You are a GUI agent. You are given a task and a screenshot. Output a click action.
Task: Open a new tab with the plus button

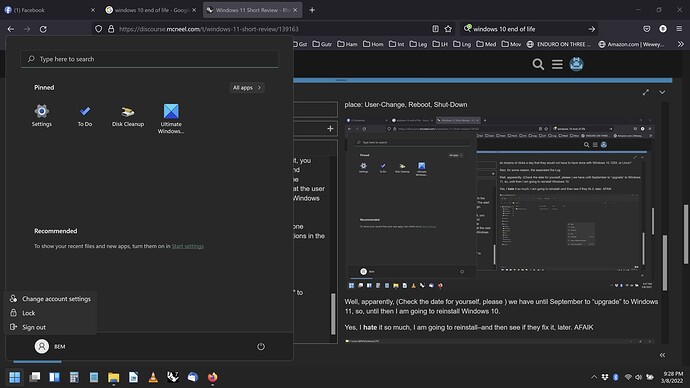(x=312, y=10)
